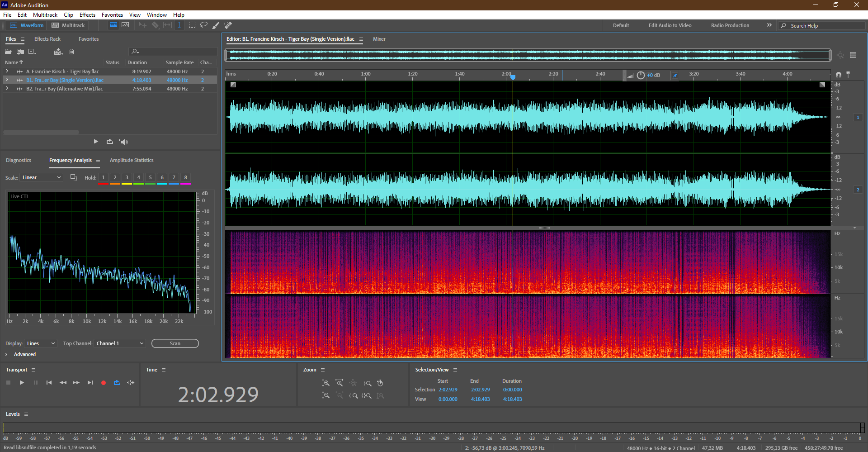The width and height of the screenshot is (868, 452).
Task: Open workspace overflow double-arrow menu
Action: point(769,25)
